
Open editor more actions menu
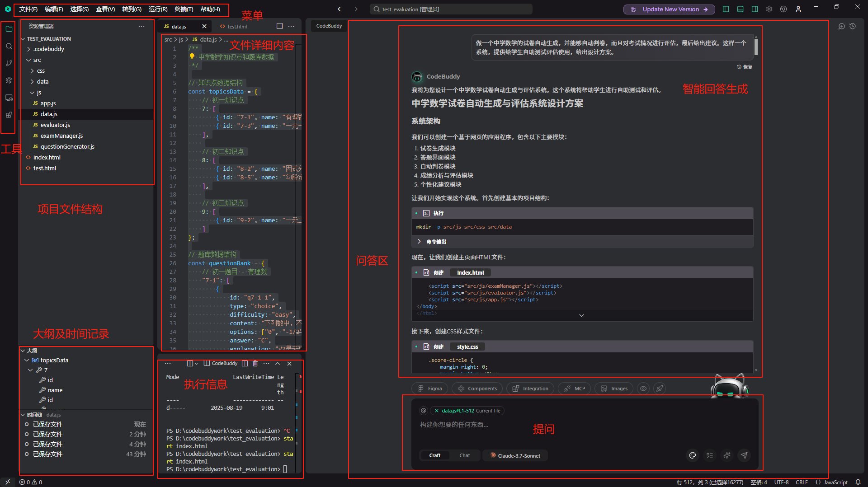(291, 26)
